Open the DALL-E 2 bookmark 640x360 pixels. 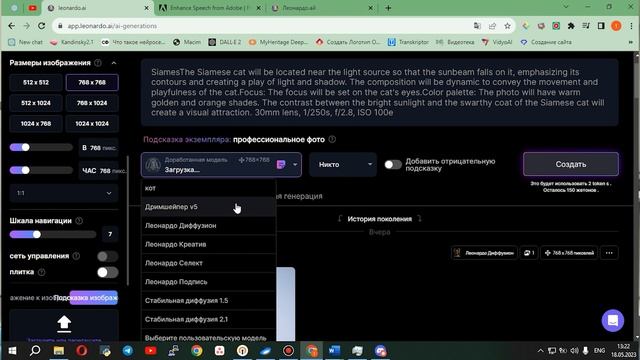tap(225, 42)
